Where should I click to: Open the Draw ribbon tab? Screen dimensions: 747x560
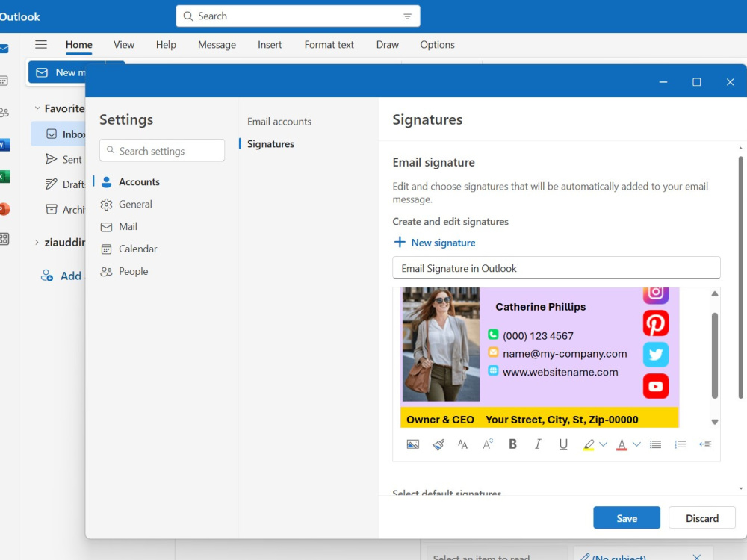387,45
